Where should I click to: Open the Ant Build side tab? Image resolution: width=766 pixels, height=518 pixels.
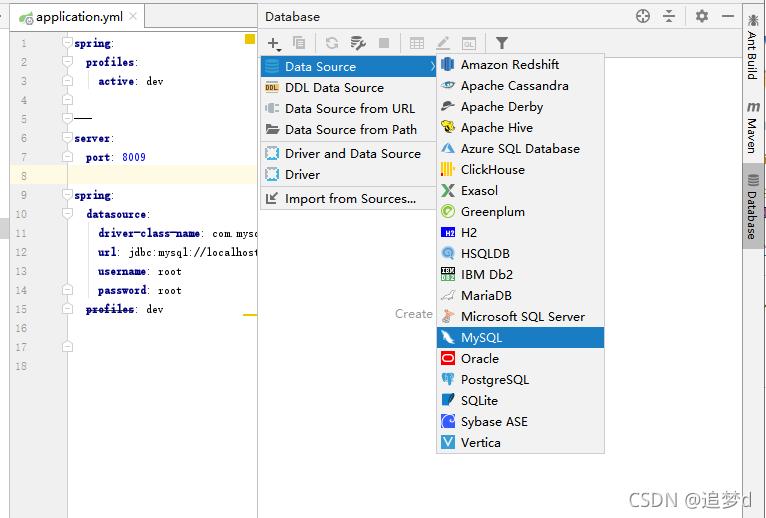point(753,48)
